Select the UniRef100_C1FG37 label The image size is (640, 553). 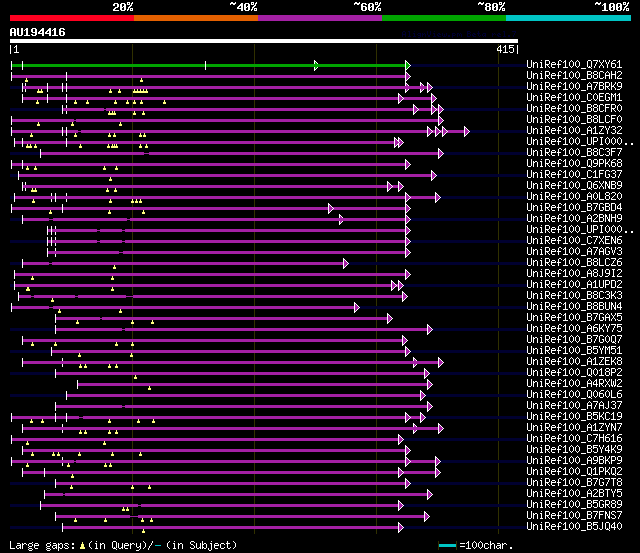(574, 174)
